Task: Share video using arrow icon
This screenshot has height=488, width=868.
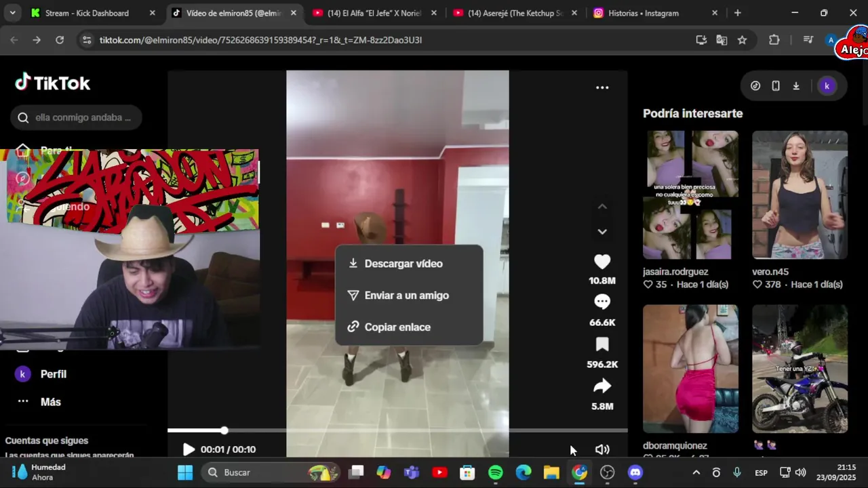Action: pos(602,386)
